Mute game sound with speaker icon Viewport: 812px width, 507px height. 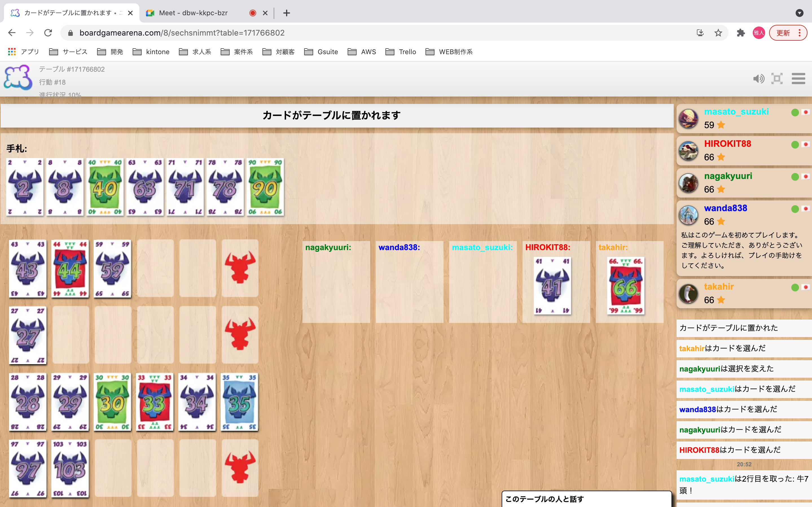click(758, 79)
